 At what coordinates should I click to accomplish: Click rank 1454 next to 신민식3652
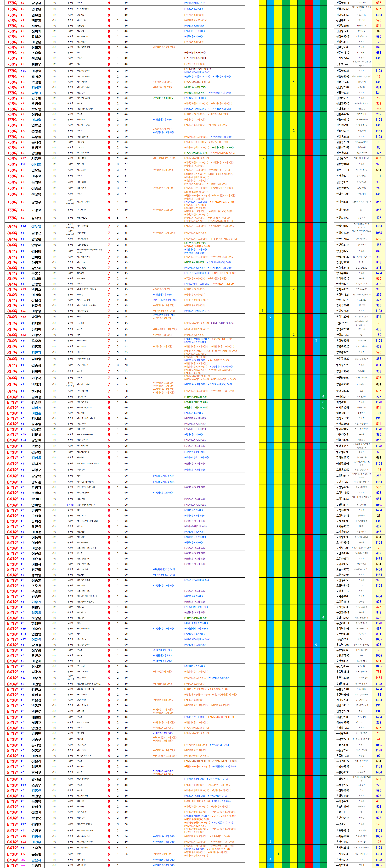click(379, 15)
